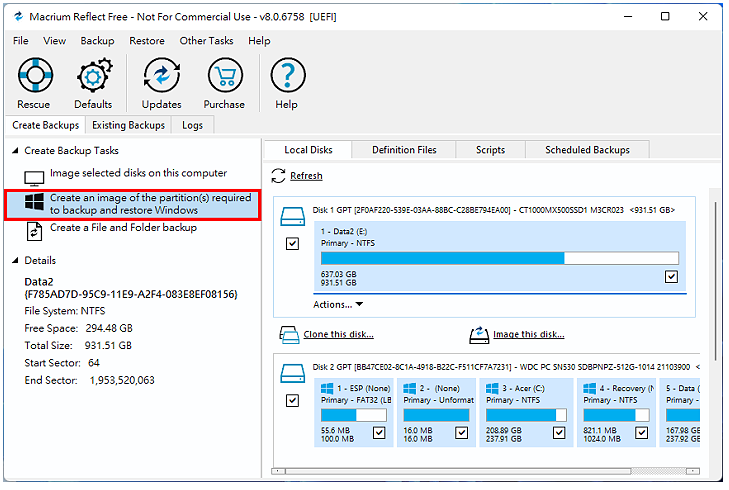Viewport: 729px width, 490px height.
Task: Click the vertical scrollbar of disk list
Action: [x=715, y=281]
